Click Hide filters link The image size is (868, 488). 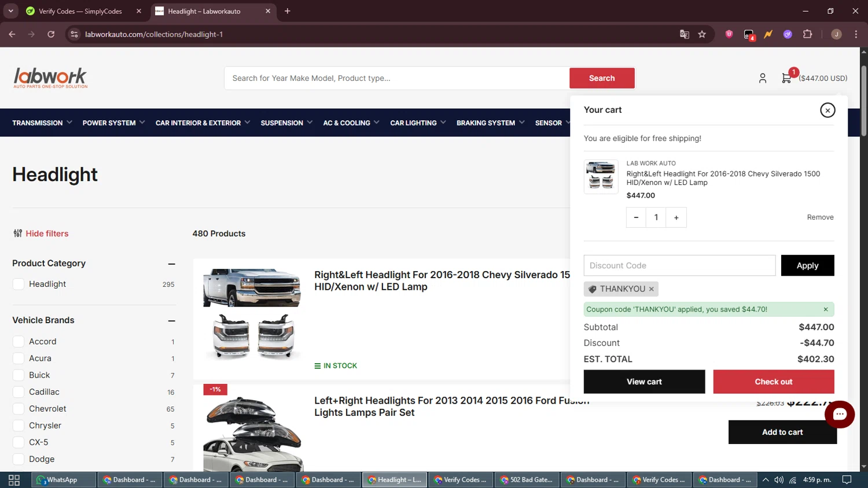tap(47, 234)
